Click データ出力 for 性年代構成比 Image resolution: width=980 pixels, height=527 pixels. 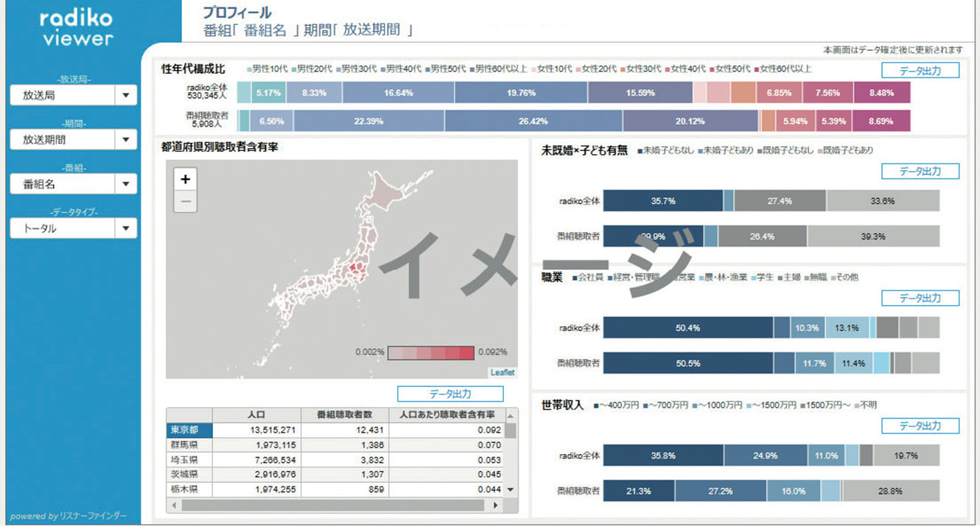pos(920,70)
